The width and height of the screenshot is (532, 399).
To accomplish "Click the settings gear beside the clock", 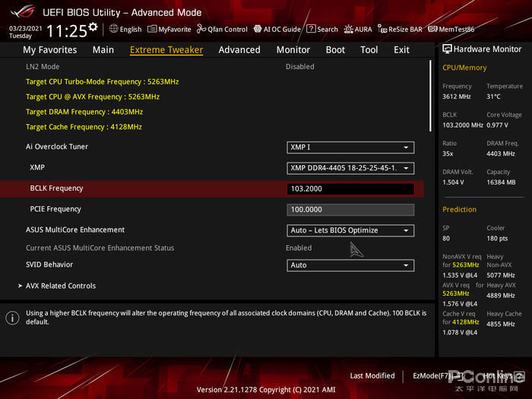I will point(93,27).
